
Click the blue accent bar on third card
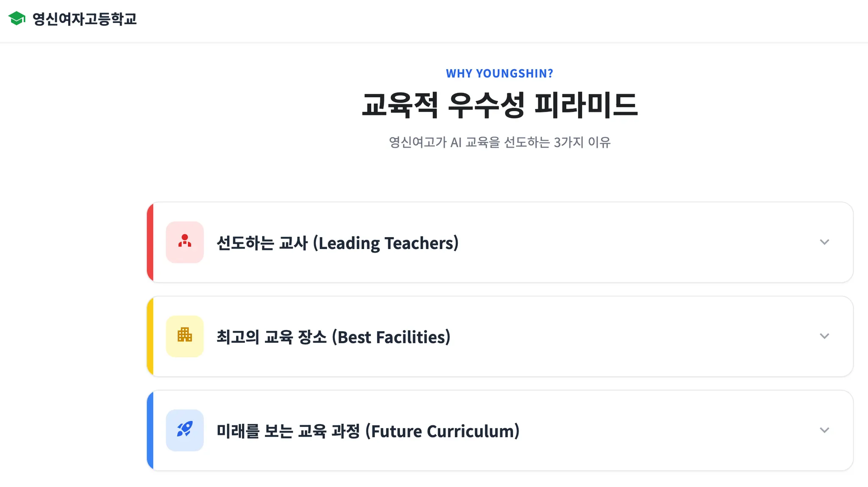(150, 430)
